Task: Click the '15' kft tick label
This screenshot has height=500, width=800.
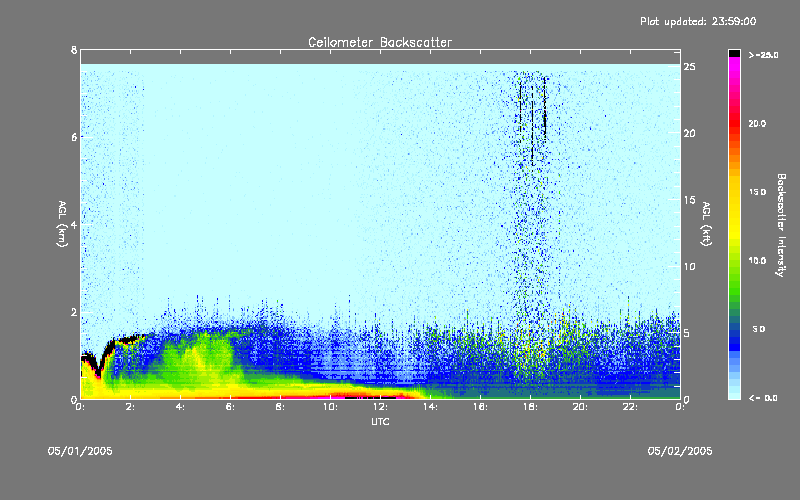Action: tap(689, 200)
